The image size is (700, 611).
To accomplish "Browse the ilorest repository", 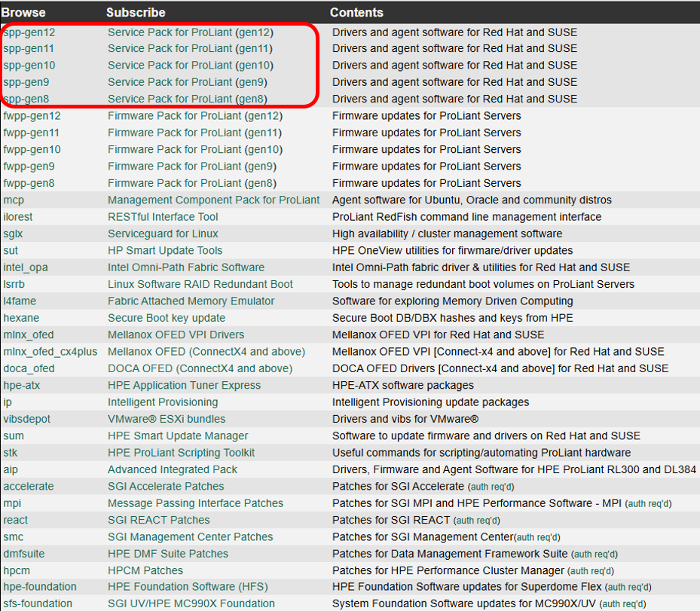I will tap(18, 217).
